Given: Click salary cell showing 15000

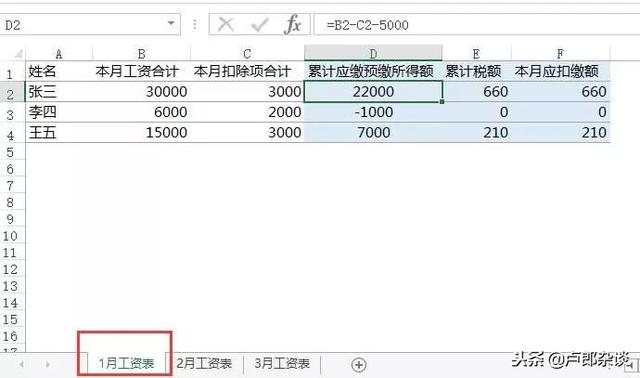Looking at the screenshot, I should 141,133.
